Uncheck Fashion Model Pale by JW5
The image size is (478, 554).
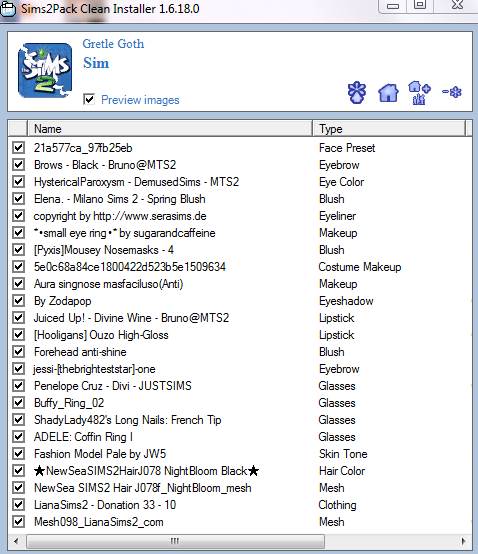[x=18, y=454]
